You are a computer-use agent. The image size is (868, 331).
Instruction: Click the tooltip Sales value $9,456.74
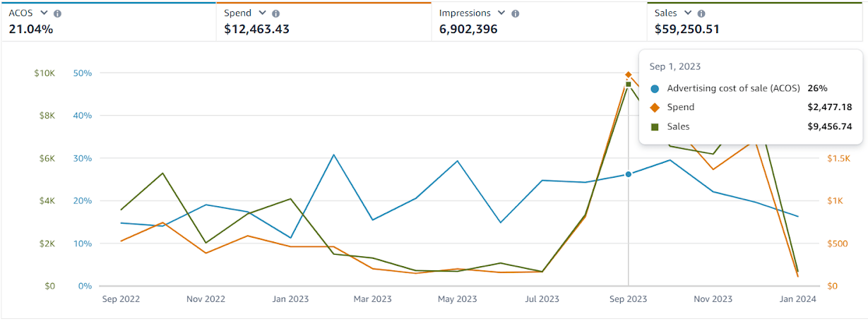[830, 126]
